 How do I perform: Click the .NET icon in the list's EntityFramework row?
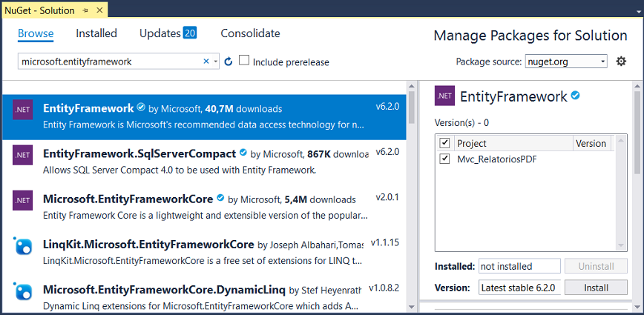point(22,110)
